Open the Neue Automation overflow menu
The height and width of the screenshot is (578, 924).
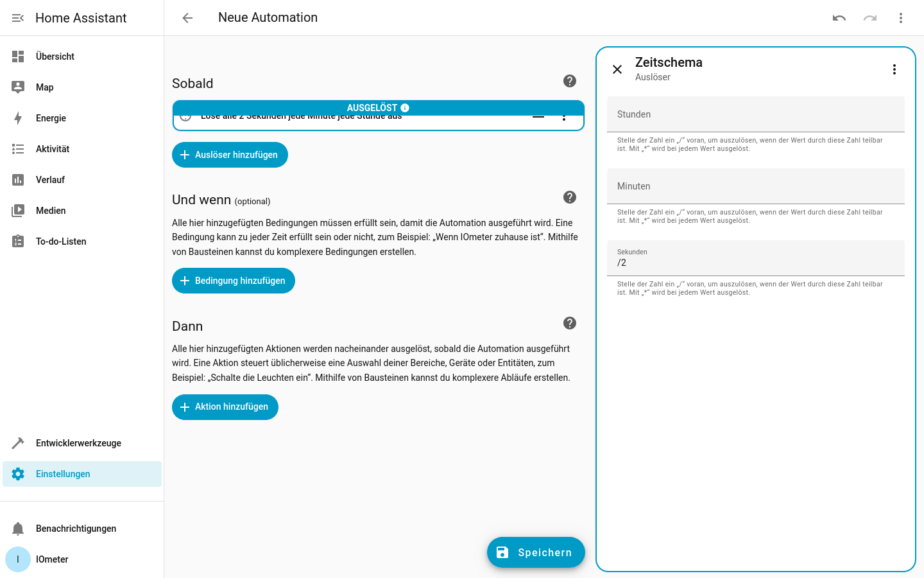[901, 18]
